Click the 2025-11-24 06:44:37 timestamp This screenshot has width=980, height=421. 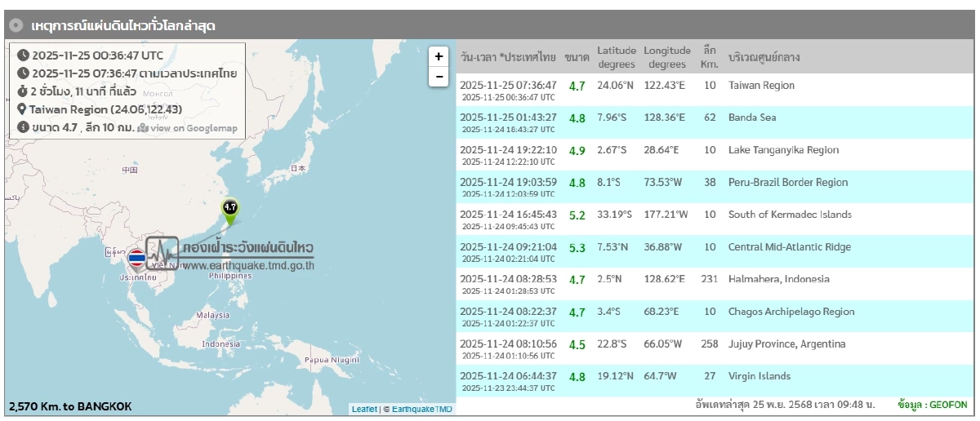pyautogui.click(x=508, y=376)
